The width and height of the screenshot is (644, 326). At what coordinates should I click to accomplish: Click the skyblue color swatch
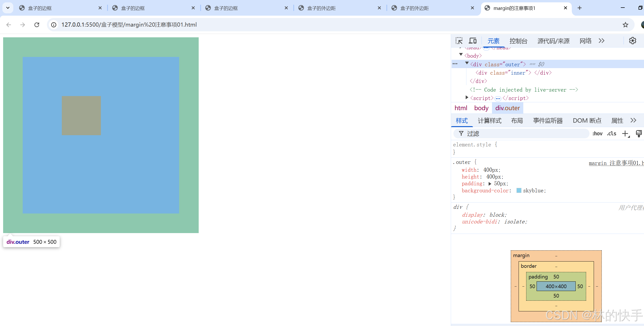519,191
